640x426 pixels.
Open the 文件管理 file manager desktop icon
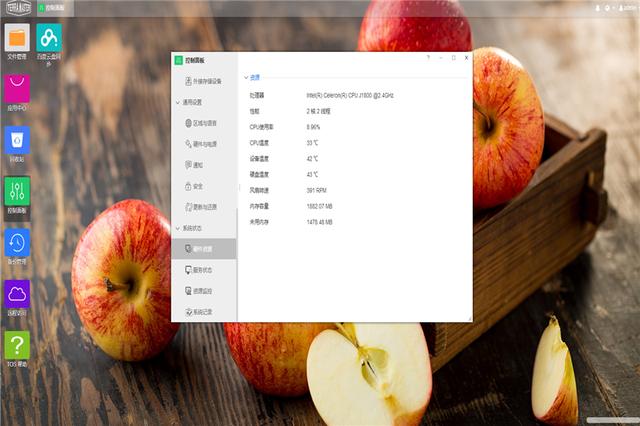[x=17, y=42]
